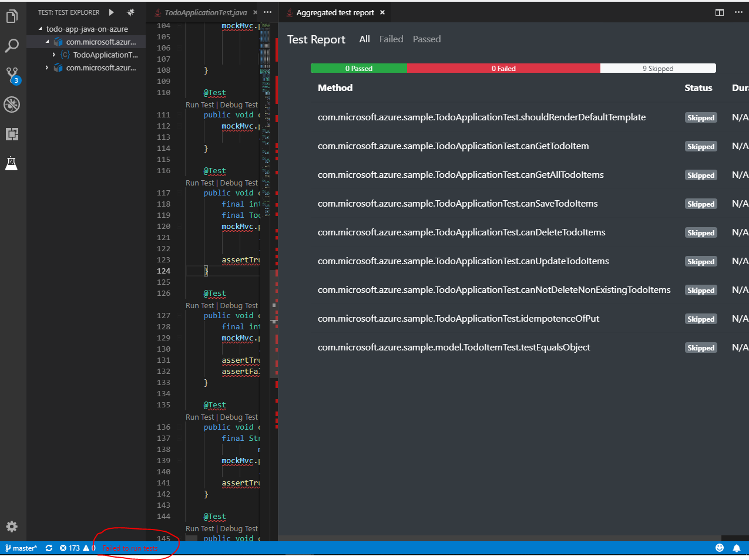
Task: Enable the All filter in Test Report
Action: pyautogui.click(x=364, y=39)
